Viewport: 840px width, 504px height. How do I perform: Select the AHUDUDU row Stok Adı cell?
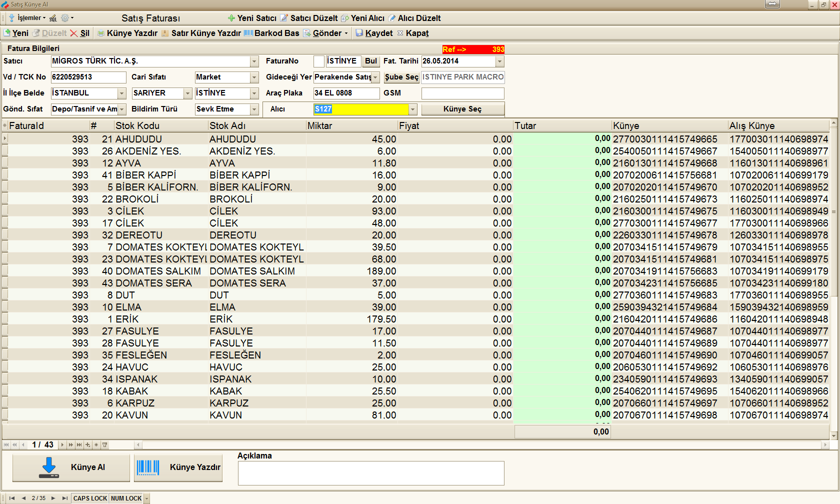(x=256, y=139)
